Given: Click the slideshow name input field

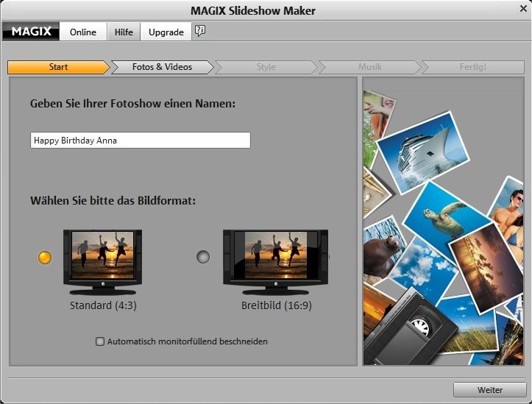Looking at the screenshot, I should 141,140.
